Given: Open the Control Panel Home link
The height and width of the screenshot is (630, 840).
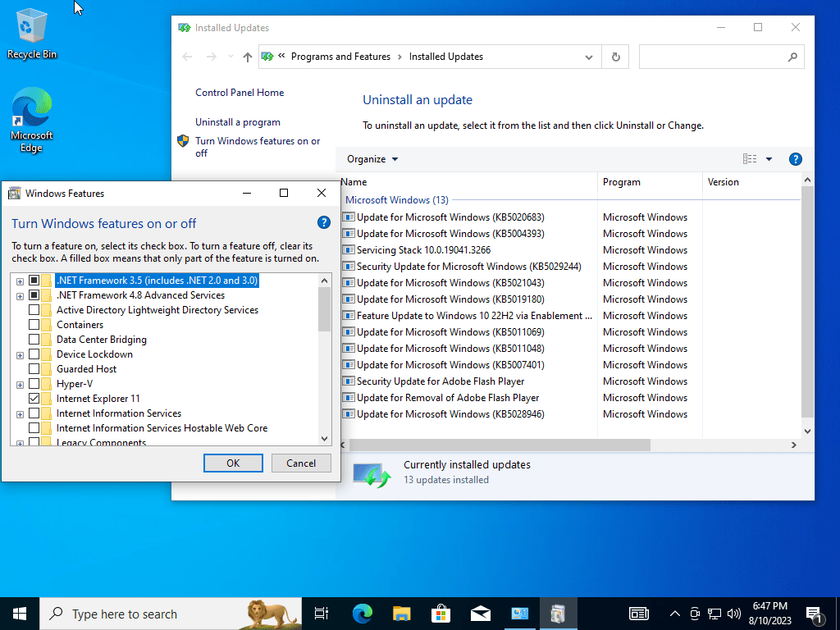Looking at the screenshot, I should (240, 93).
